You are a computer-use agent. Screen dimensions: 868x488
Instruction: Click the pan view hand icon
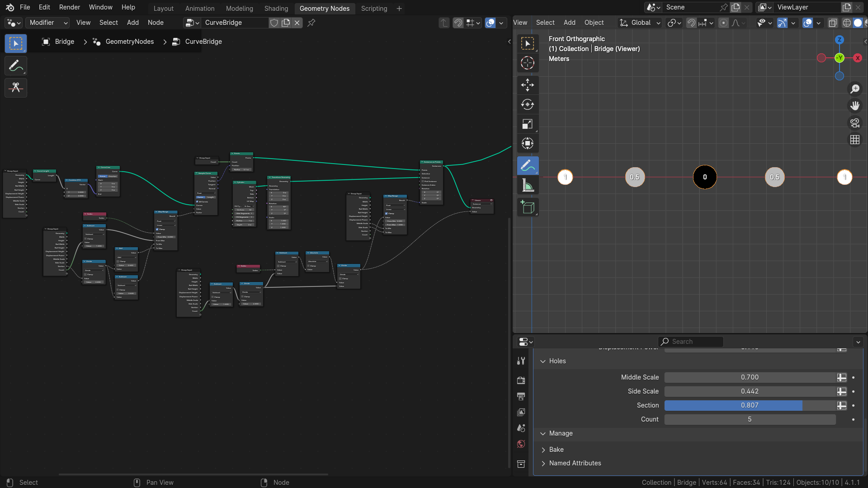[x=855, y=106]
